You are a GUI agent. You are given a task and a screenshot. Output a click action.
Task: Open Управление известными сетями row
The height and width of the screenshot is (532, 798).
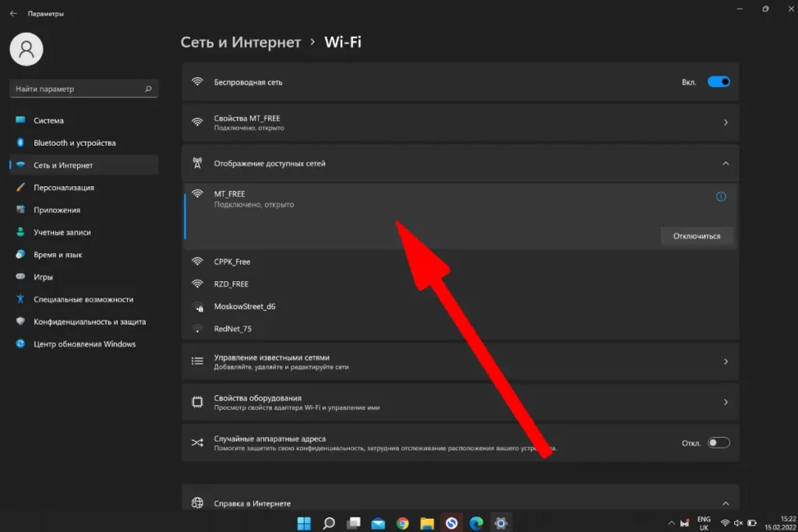pos(460,361)
